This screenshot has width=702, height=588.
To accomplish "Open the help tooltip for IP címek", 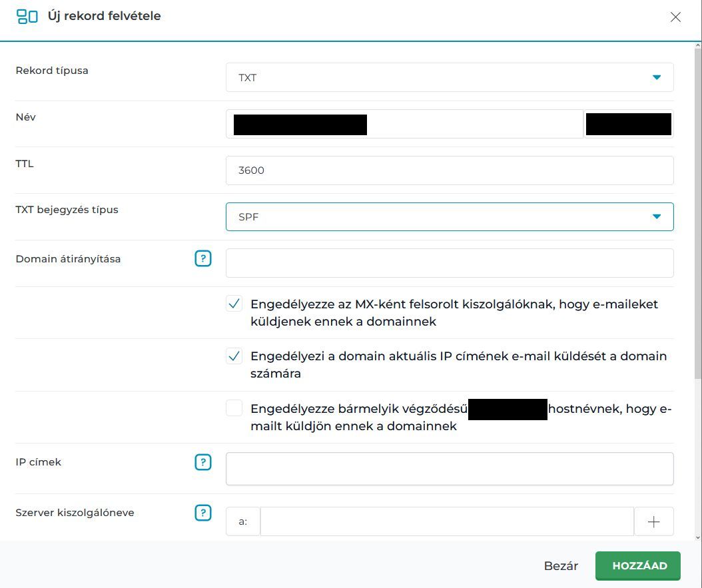I will point(203,462).
